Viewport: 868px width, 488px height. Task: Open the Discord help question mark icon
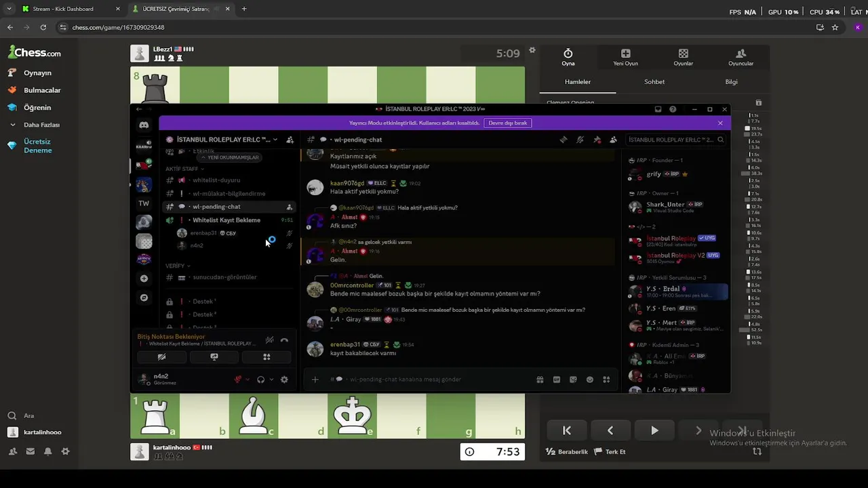click(673, 109)
